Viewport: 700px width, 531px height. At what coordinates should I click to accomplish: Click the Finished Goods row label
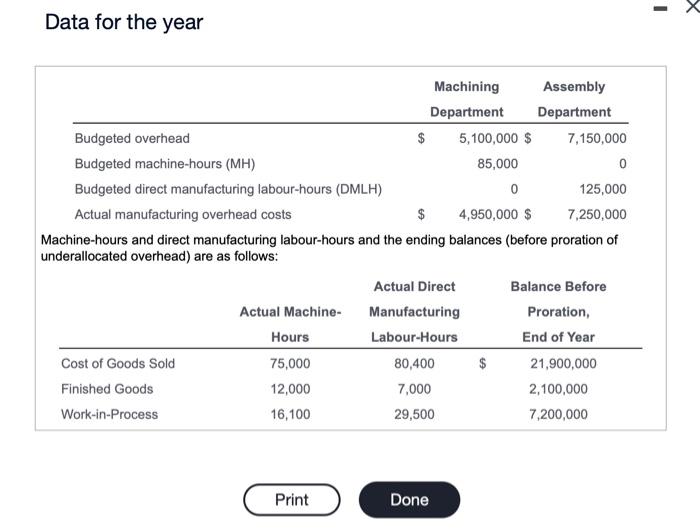pyautogui.click(x=107, y=388)
